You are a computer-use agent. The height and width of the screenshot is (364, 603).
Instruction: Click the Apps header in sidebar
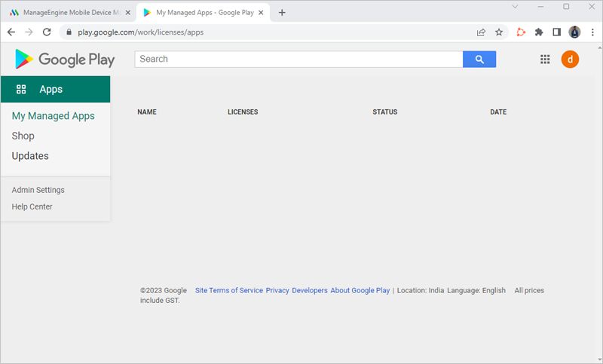click(51, 89)
